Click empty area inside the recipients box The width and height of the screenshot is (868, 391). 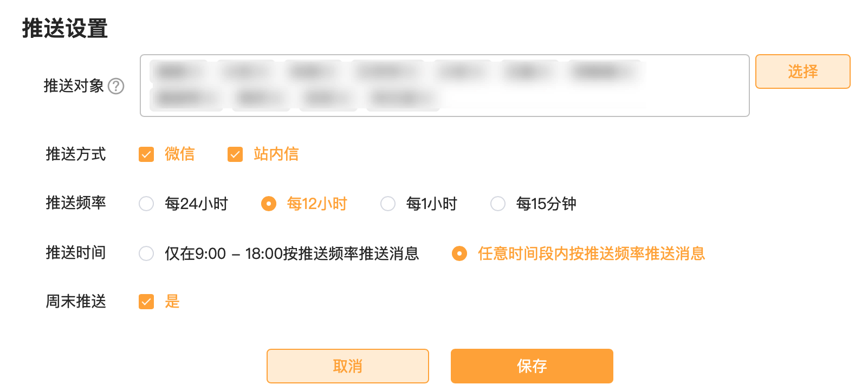[x=596, y=99]
